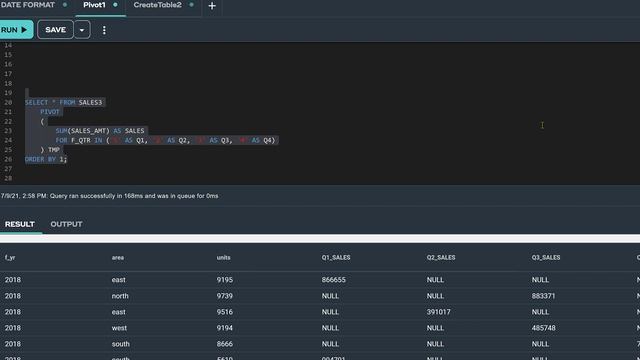
Task: Open the CreateTable2 tab
Action: (158, 5)
